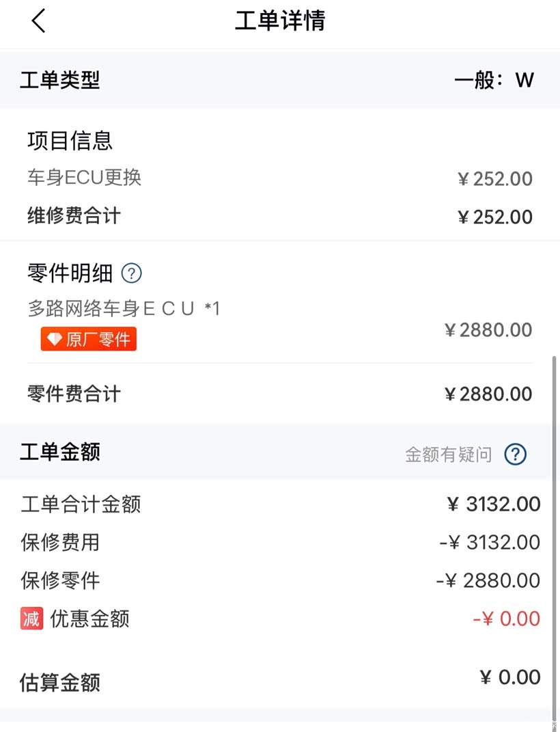Image resolution: width=560 pixels, height=732 pixels.
Task: Click the 工单金额 section header
Action: click(x=60, y=452)
